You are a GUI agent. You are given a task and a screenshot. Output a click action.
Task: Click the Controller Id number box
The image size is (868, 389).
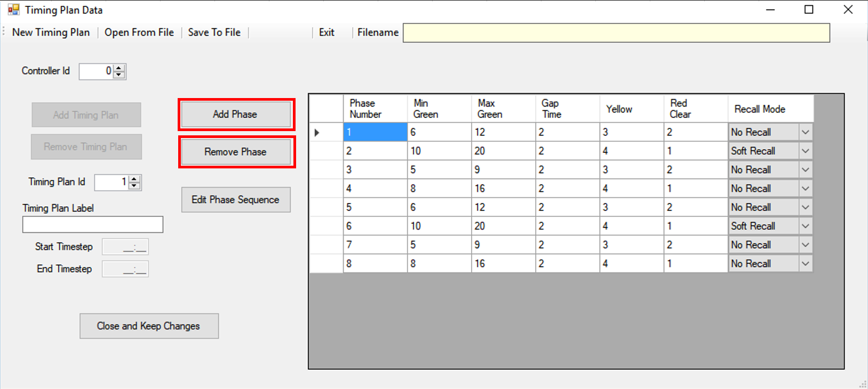pos(97,71)
